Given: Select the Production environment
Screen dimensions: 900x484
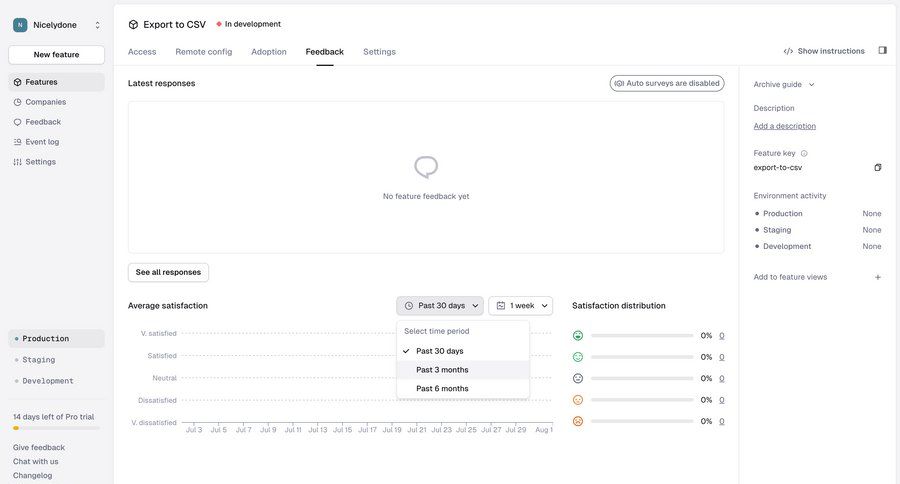Looking at the screenshot, I should (56, 339).
